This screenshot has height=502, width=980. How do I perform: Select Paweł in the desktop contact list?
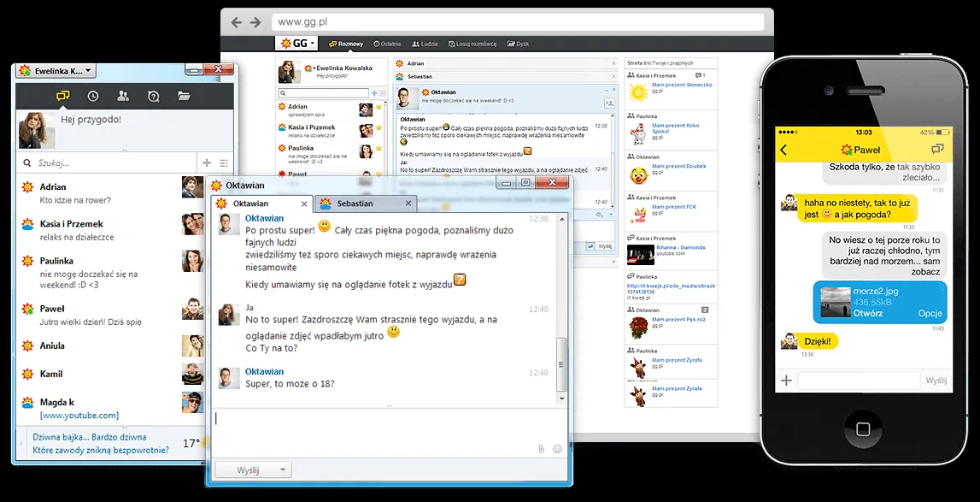(x=110, y=315)
